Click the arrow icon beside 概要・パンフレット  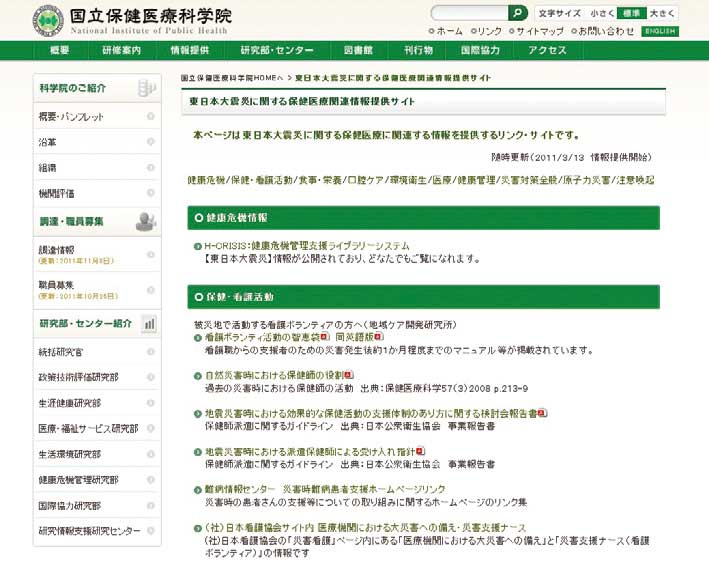pyautogui.click(x=150, y=116)
